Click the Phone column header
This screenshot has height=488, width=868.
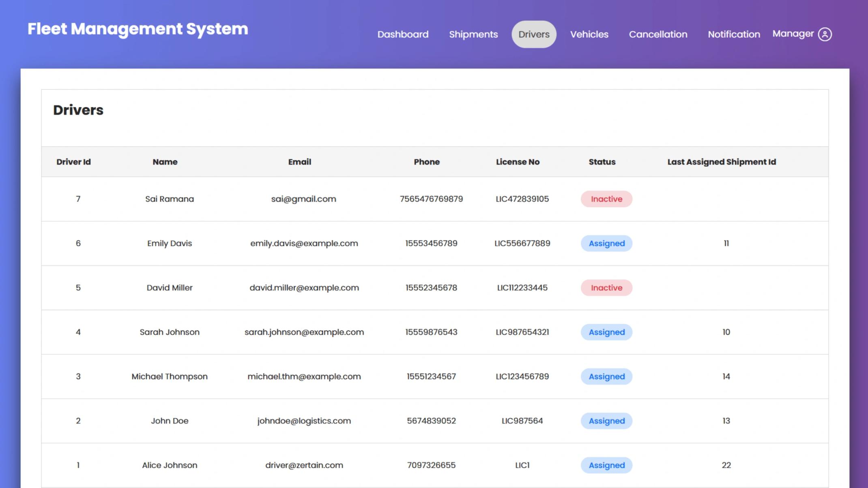pyautogui.click(x=427, y=162)
